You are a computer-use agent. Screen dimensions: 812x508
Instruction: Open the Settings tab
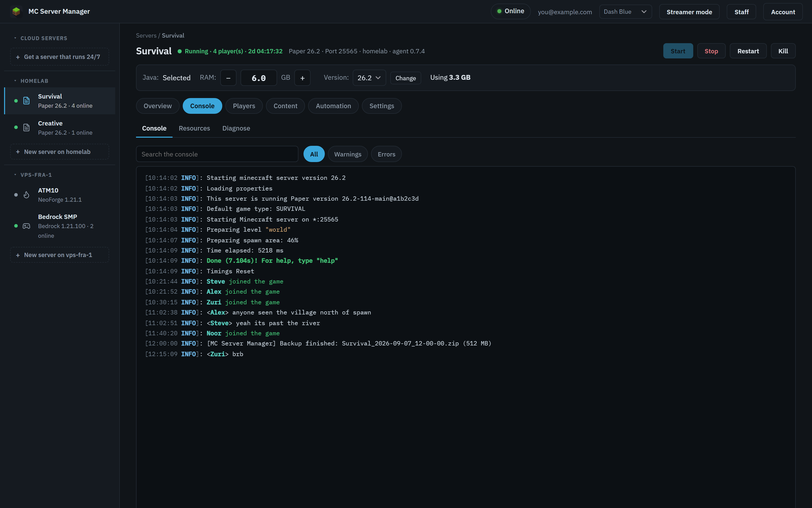pos(381,106)
